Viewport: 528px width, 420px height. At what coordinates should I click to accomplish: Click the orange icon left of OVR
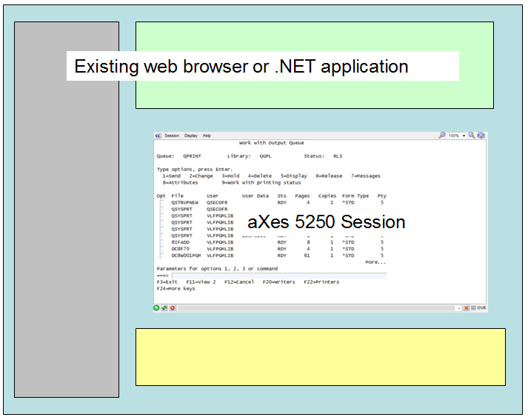point(466,307)
